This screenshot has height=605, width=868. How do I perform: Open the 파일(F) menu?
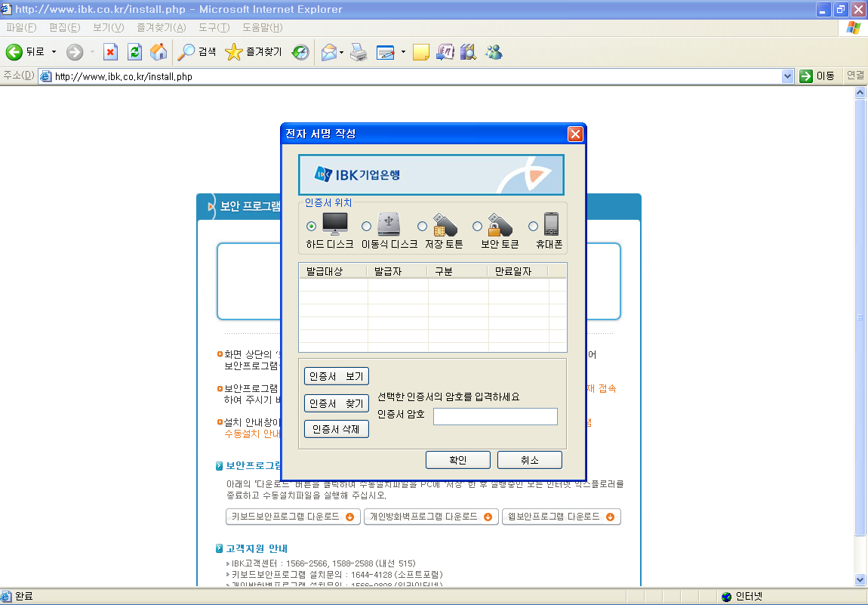(21, 27)
